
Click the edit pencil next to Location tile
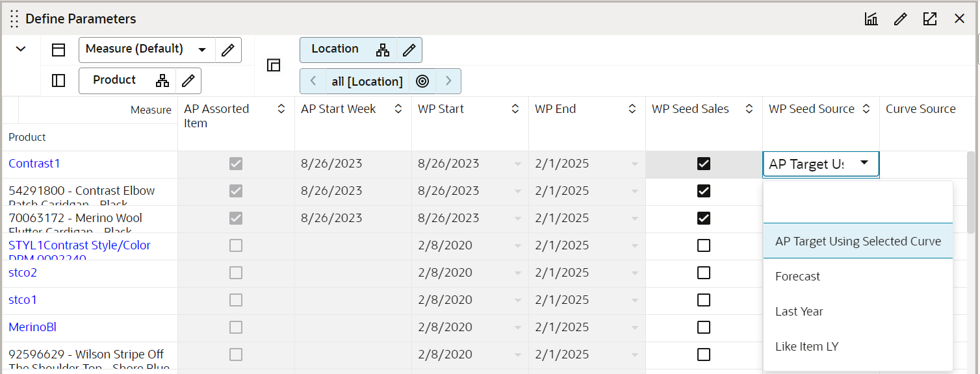(x=409, y=49)
